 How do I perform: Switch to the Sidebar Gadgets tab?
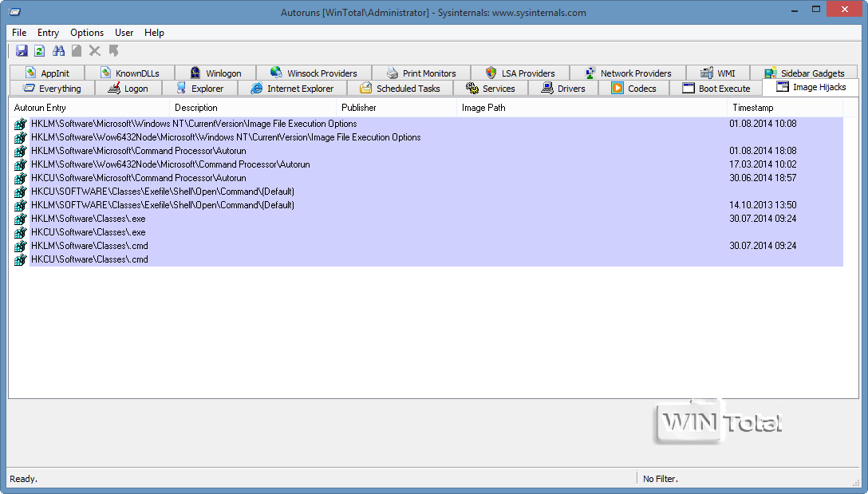pyautogui.click(x=804, y=73)
